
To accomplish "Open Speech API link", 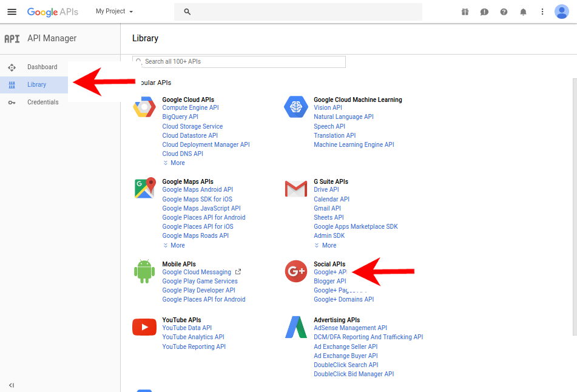I will click(x=329, y=126).
